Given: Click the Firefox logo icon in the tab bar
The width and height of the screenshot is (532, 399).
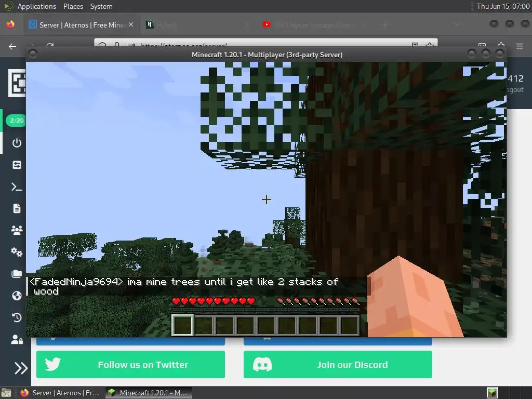Looking at the screenshot, I should (x=10, y=24).
